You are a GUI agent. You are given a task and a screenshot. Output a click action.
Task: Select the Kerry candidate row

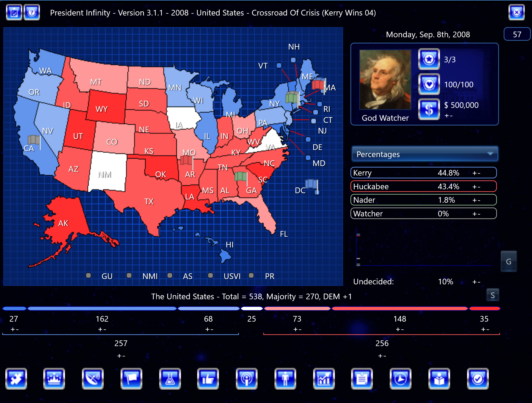click(x=423, y=173)
